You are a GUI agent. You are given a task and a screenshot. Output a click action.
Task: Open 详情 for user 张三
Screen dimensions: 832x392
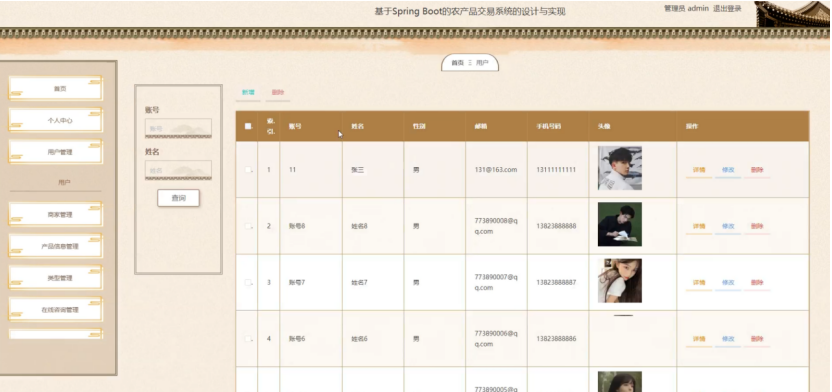pos(699,170)
